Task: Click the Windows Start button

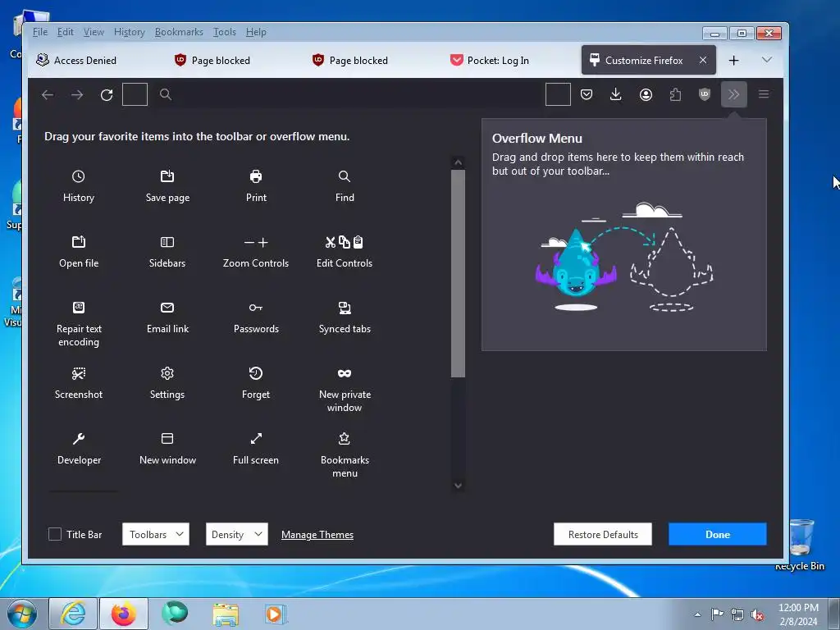Action: click(x=21, y=614)
